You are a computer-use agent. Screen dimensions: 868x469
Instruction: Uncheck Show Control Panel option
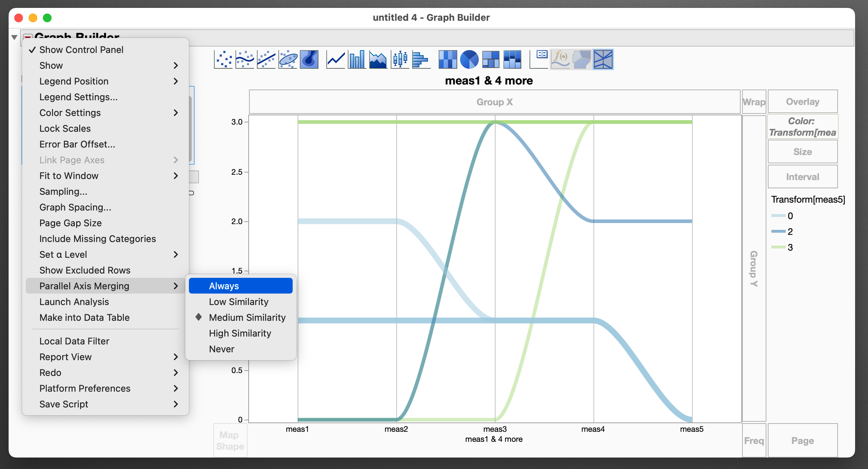[81, 50]
